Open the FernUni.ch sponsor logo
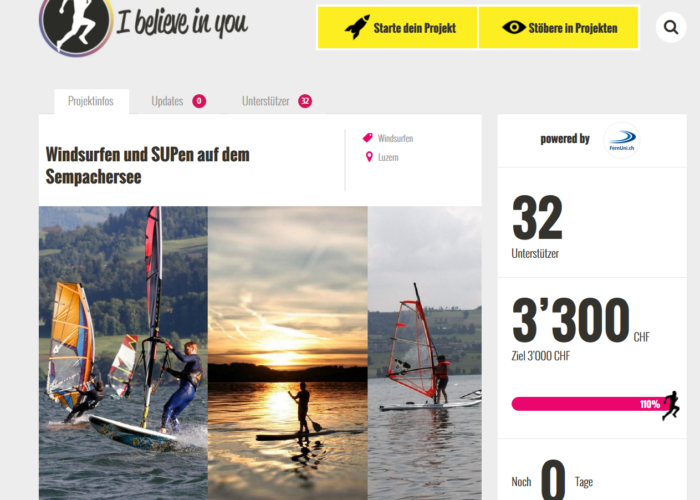Image resolution: width=700 pixels, height=500 pixels. [621, 140]
